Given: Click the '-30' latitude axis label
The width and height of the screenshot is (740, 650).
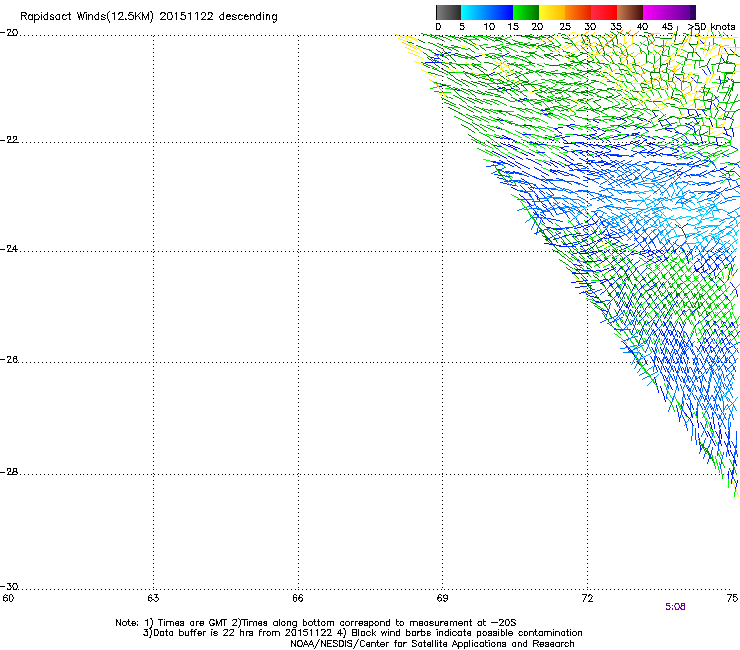Looking at the screenshot, I should point(9,586).
